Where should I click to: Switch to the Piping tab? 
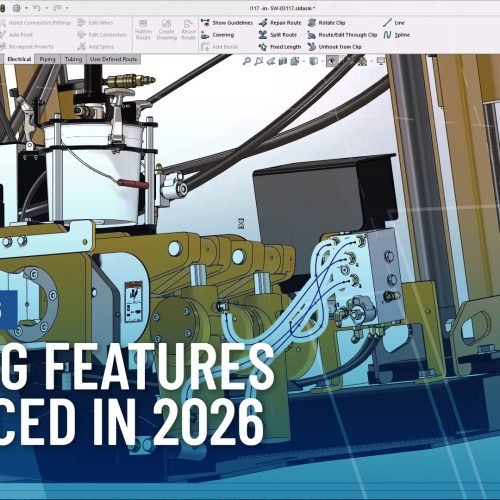[x=47, y=59]
